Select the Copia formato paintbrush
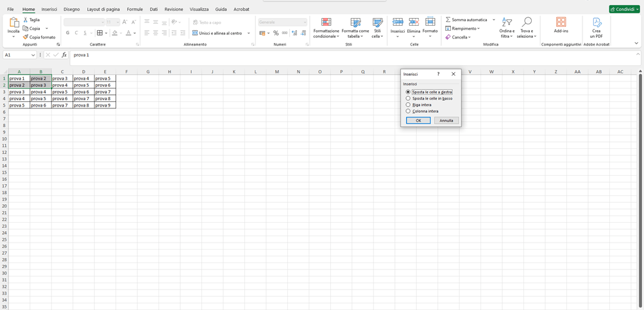The image size is (644, 310). tap(26, 37)
